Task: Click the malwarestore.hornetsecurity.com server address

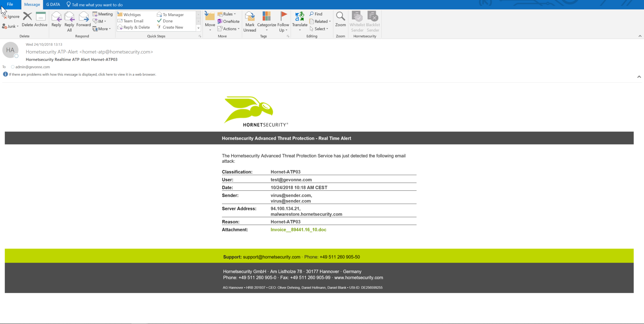Action: point(307,214)
